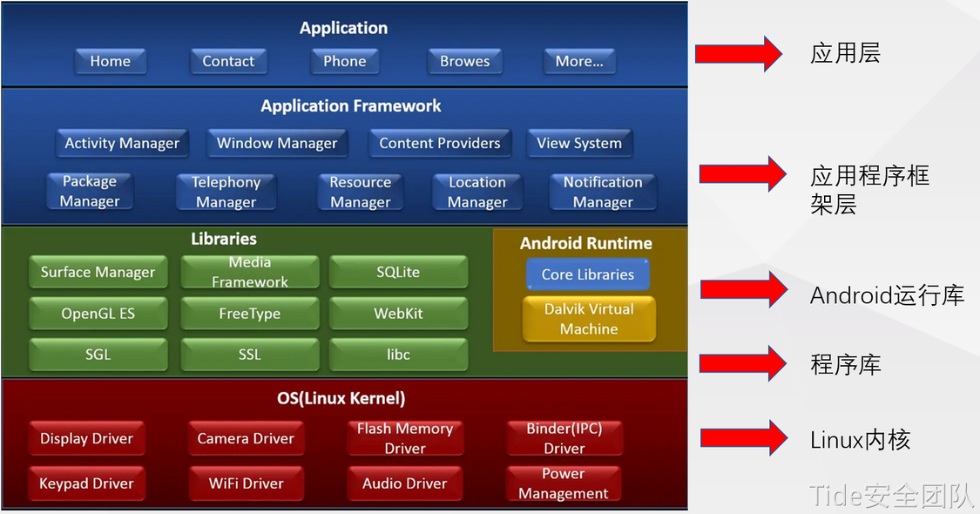The image size is (980, 514).
Task: Expand the Notification Manager block
Action: (x=601, y=192)
